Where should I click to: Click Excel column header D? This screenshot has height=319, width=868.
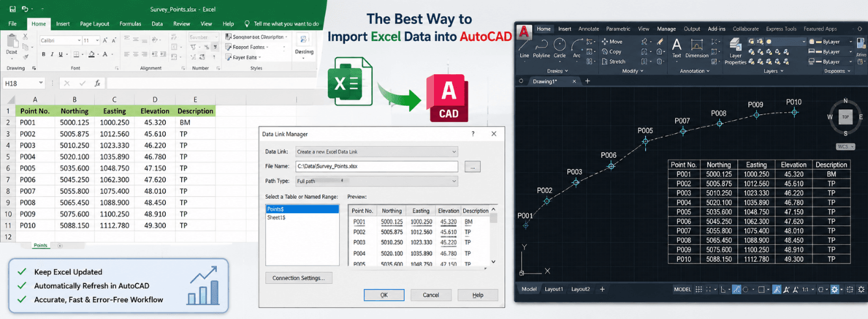[155, 100]
